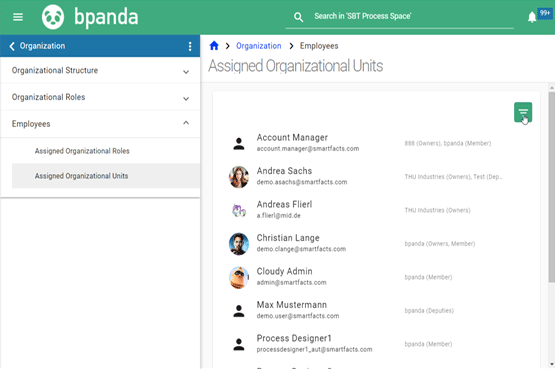
Task: Click processdesigner1_aut@smartfacts.com email
Action: point(314,350)
